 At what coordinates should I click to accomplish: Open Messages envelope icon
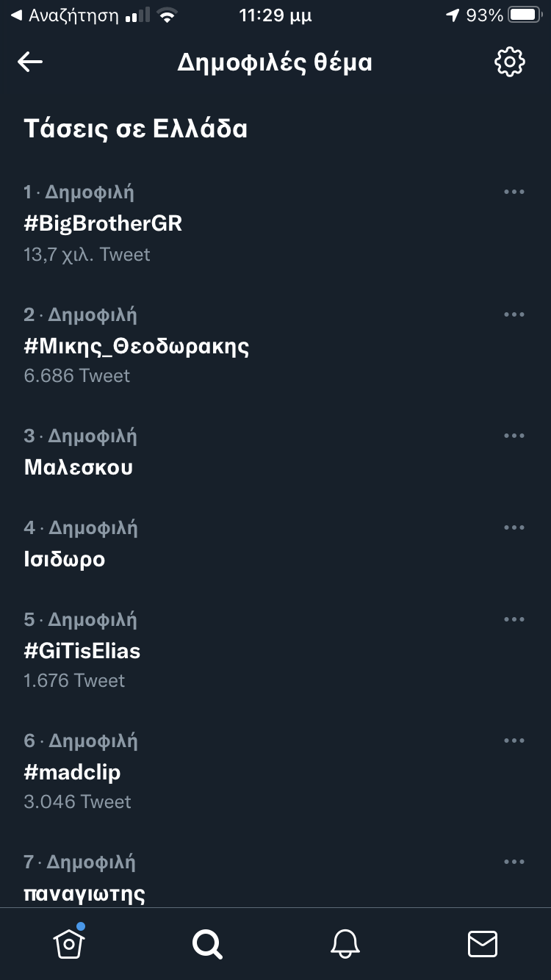coord(482,943)
